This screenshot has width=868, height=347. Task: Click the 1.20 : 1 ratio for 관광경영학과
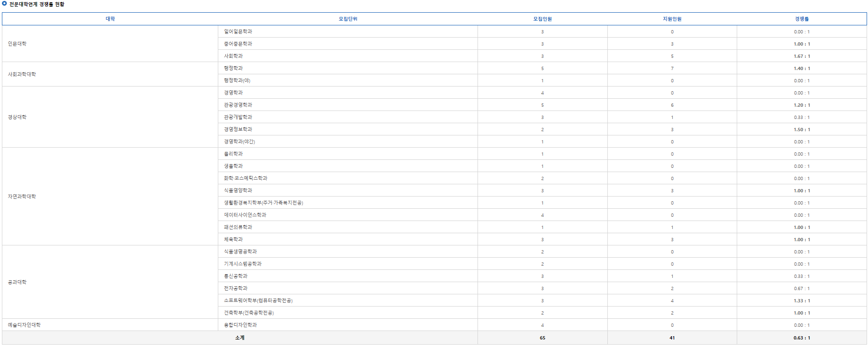pos(802,105)
